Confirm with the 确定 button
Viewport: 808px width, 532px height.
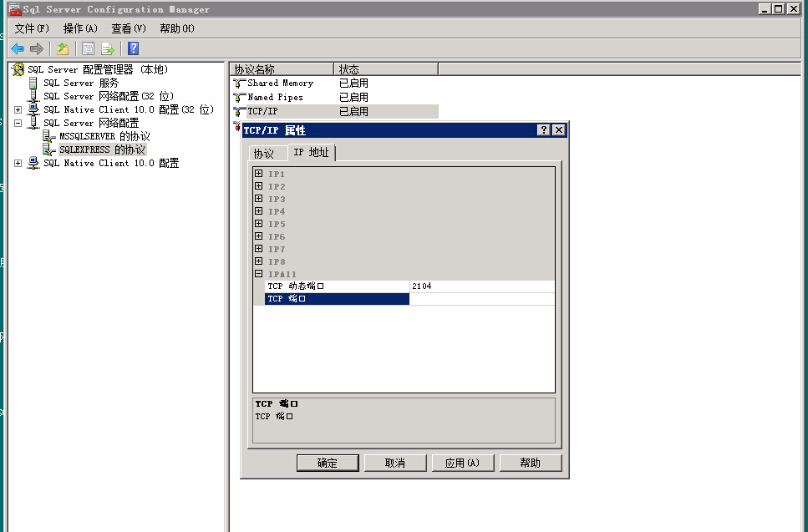(x=328, y=463)
